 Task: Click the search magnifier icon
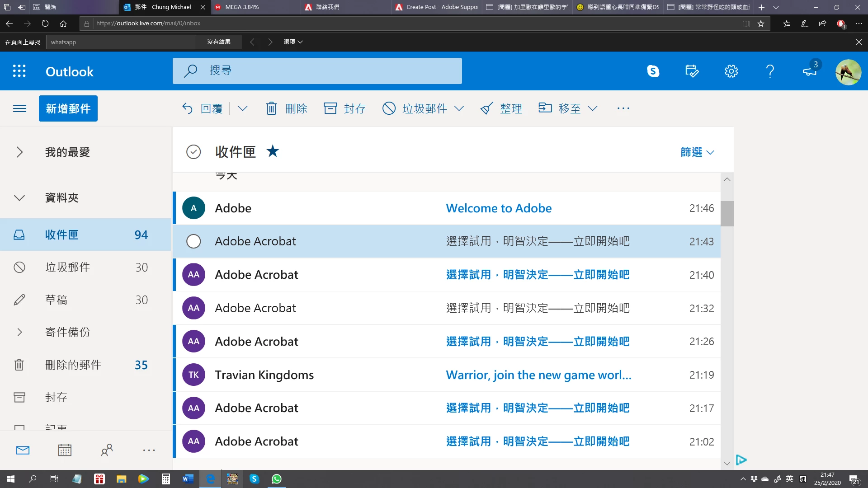click(x=191, y=70)
